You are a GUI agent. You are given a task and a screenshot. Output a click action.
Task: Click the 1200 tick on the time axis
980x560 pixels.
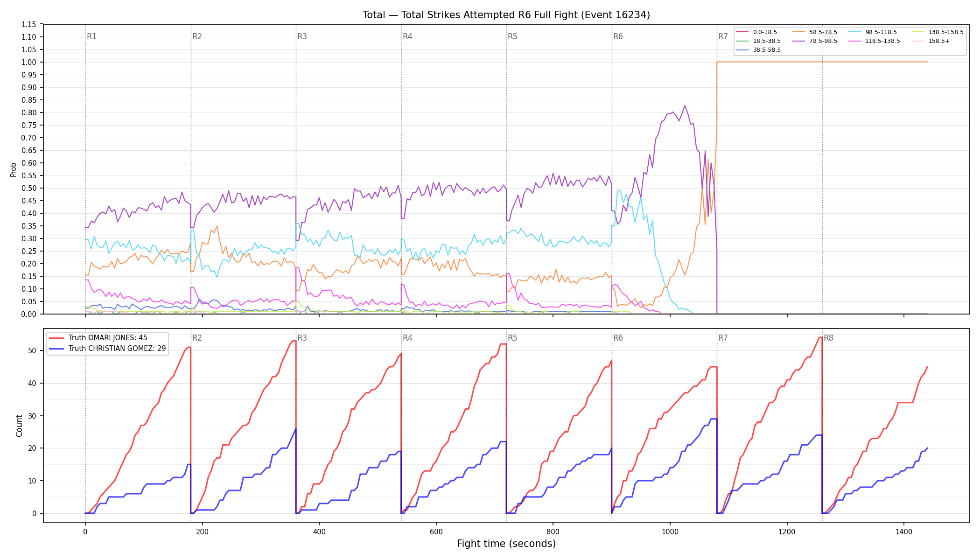tap(787, 531)
